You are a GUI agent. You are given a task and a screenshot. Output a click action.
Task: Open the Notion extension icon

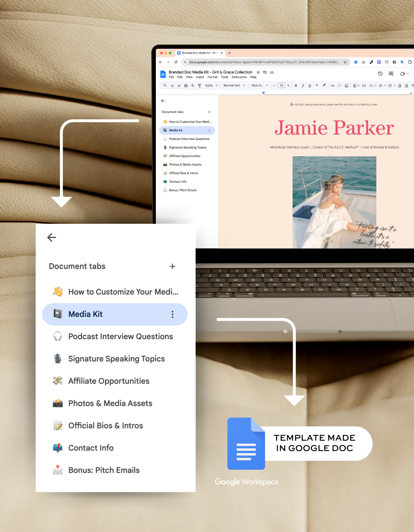tap(394, 62)
